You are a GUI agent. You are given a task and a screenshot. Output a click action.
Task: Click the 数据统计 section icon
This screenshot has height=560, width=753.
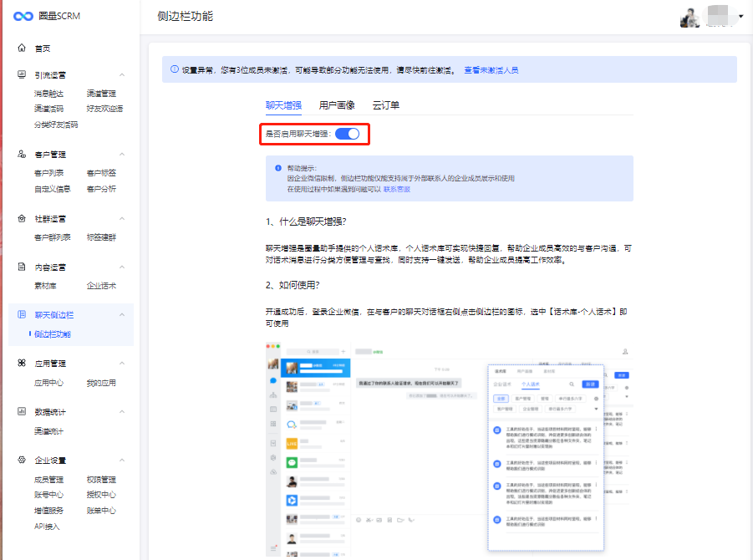tap(22, 412)
